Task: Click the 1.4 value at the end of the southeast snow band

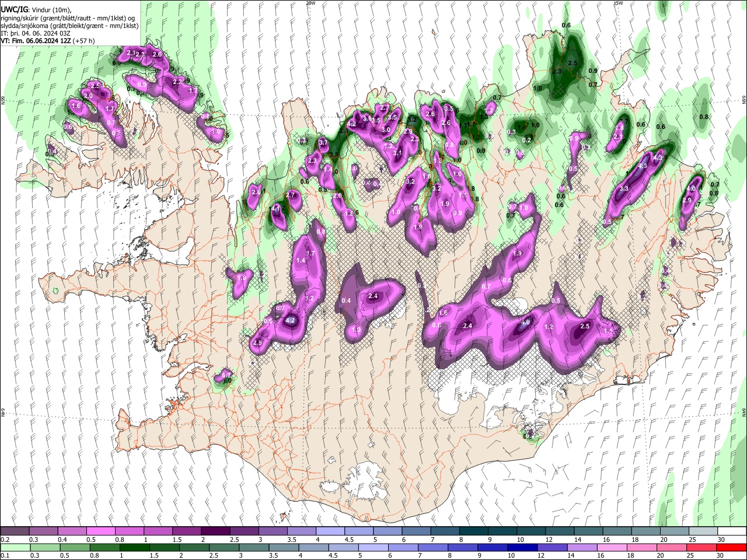Action: (608, 331)
